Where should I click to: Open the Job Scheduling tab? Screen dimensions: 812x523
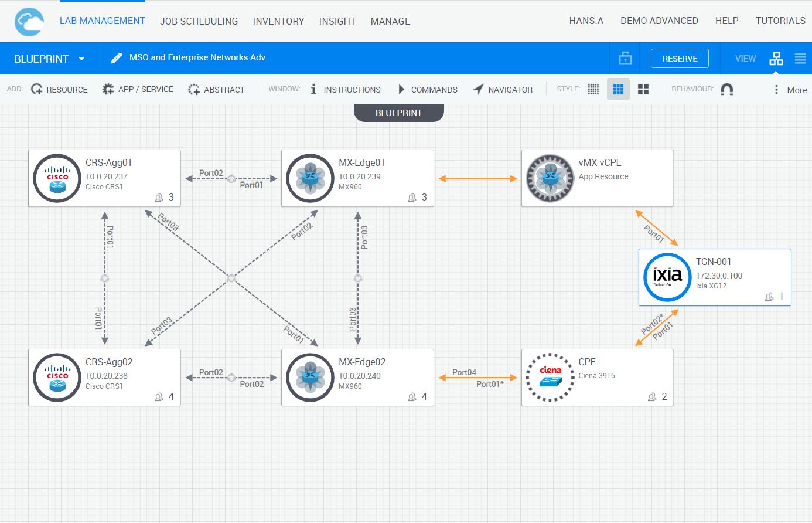coord(199,21)
